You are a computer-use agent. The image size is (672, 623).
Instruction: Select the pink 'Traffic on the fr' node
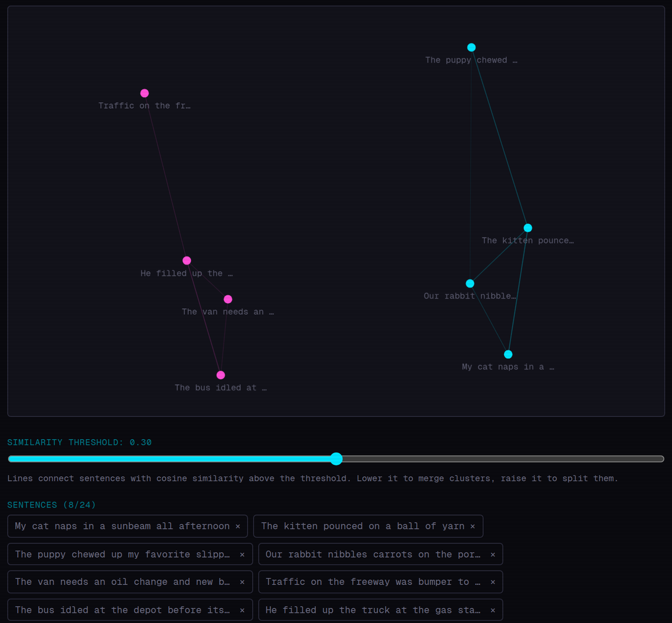(144, 93)
